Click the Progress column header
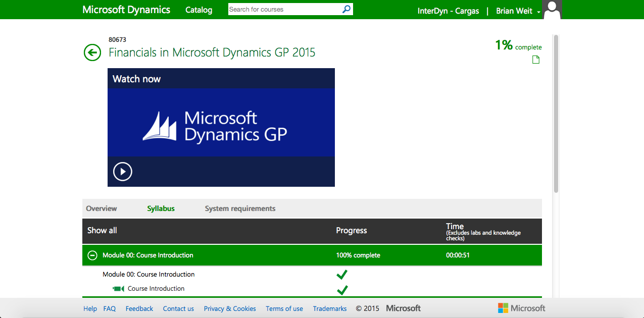 [x=352, y=231]
